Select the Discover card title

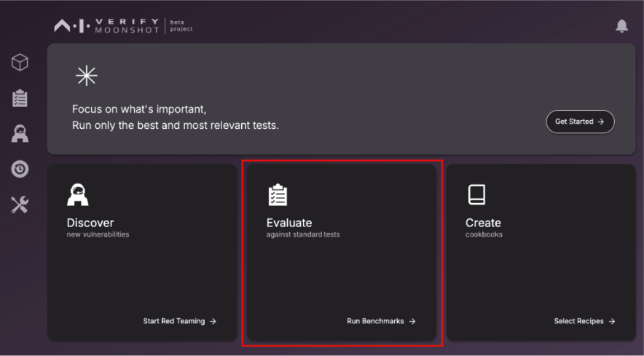coord(90,223)
